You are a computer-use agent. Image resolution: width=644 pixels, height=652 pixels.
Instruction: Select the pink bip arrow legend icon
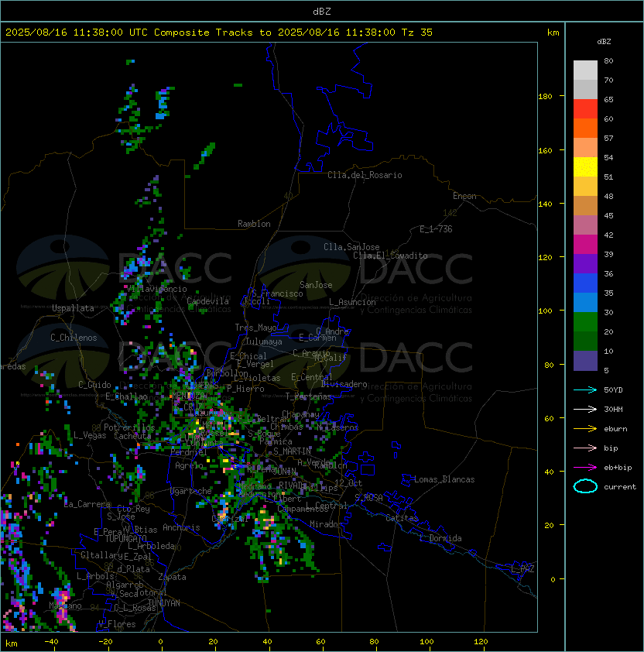point(585,448)
